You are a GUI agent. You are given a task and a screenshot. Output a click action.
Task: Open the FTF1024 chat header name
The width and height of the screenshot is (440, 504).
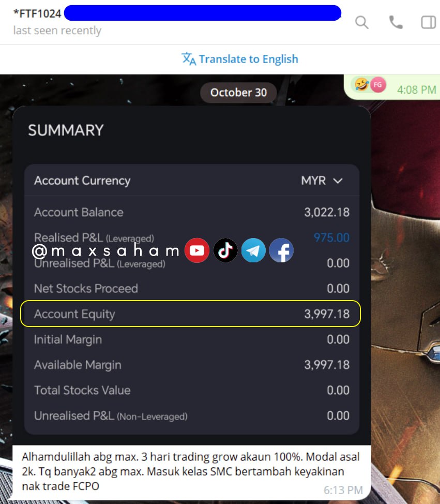click(37, 14)
